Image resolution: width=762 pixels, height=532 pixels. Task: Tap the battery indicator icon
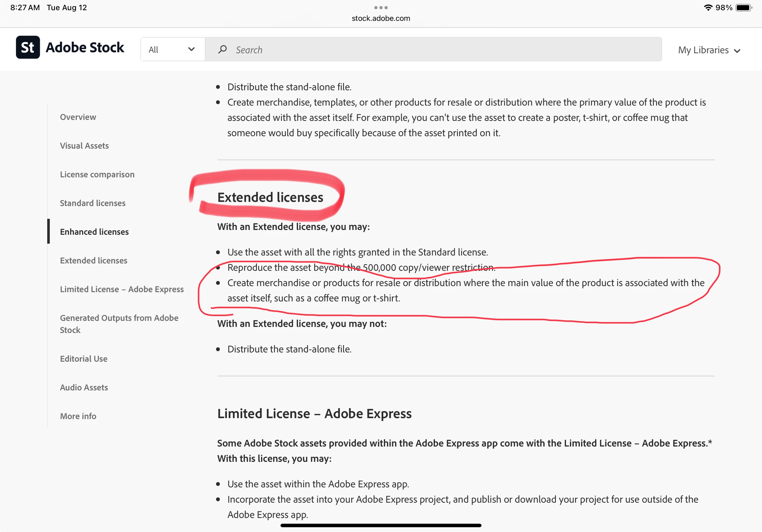744,8
